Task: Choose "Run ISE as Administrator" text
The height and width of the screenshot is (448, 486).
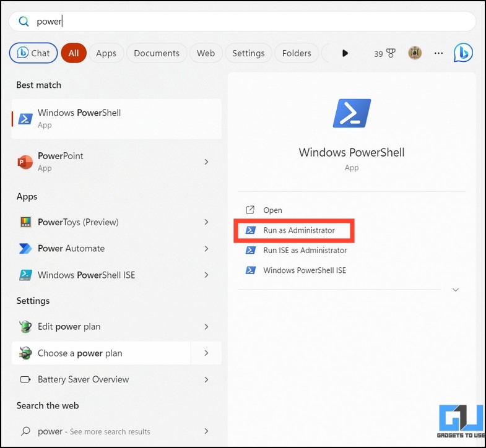Action: pyautogui.click(x=305, y=250)
